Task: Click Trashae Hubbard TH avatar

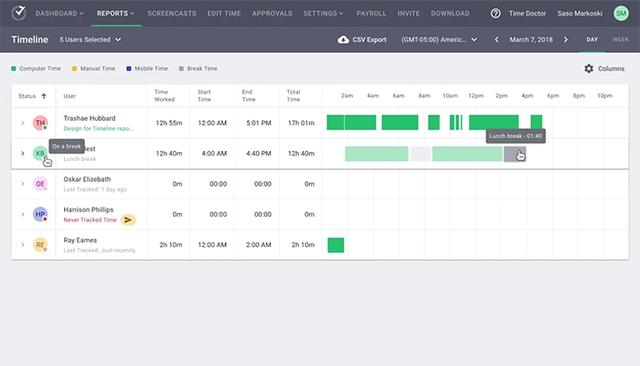Action: click(40, 123)
